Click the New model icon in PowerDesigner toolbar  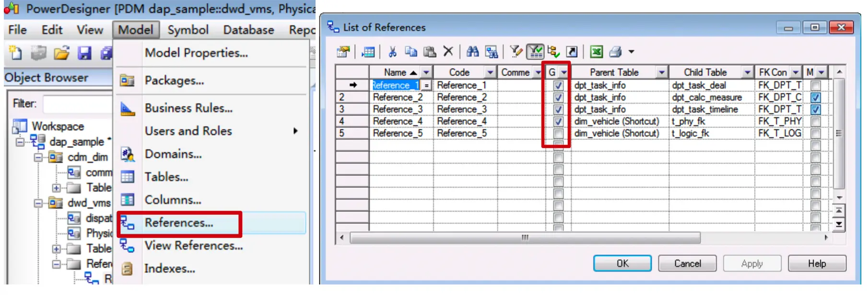point(16,53)
